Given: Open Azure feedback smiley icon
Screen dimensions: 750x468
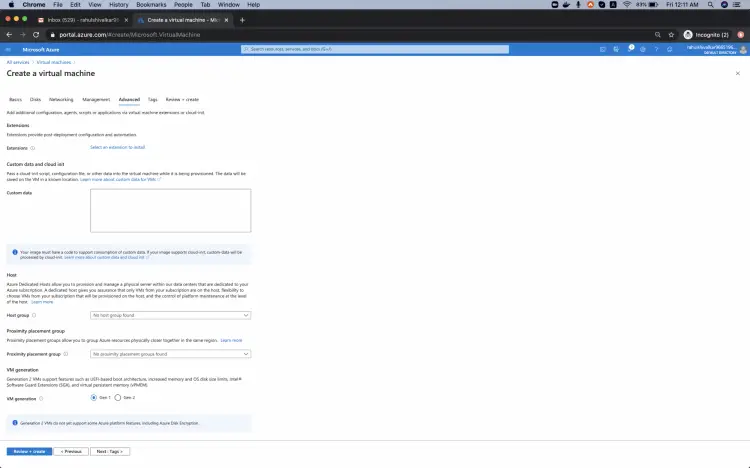Looking at the screenshot, I should click(670, 49).
